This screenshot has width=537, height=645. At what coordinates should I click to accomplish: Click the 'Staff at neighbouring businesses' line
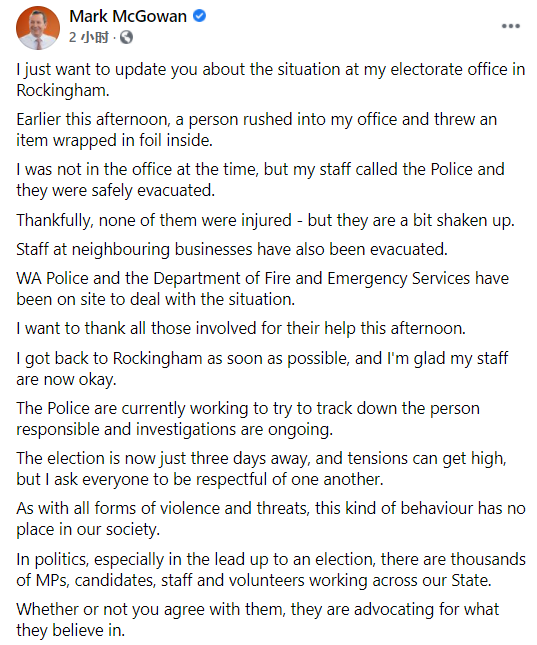click(232, 250)
